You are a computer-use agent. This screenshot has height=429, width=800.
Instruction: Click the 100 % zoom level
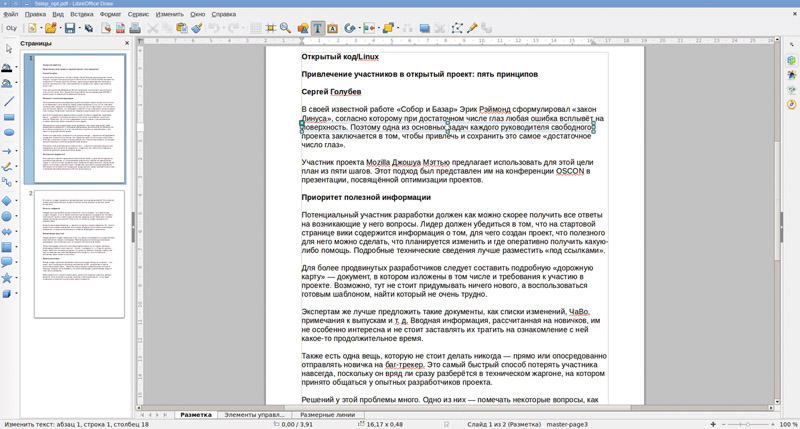click(788, 424)
